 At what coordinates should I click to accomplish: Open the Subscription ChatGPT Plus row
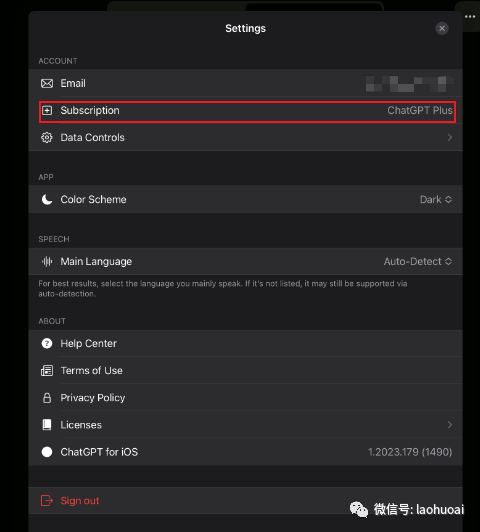coord(247,112)
